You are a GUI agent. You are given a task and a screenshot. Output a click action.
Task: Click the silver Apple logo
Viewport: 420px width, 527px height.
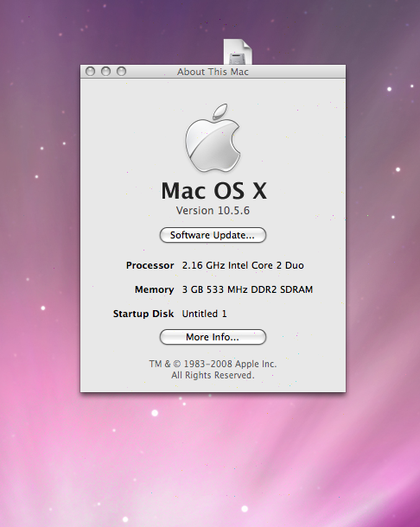[x=213, y=138]
